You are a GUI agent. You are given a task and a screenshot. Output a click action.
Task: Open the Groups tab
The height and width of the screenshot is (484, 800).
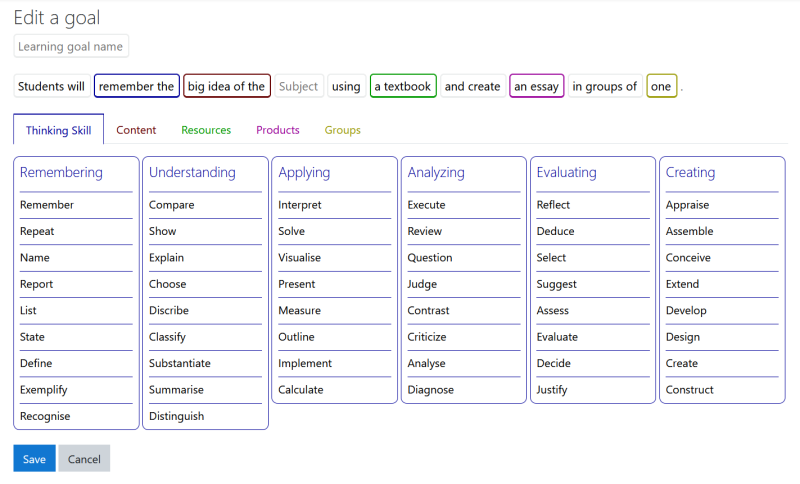coord(343,130)
